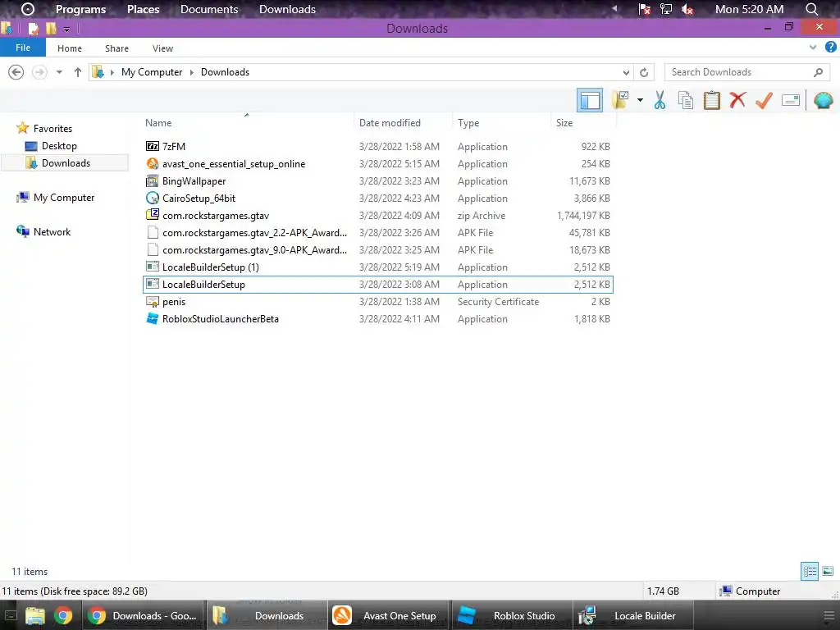Click the folder options icon with checkbox
840x630 pixels.
click(x=620, y=100)
